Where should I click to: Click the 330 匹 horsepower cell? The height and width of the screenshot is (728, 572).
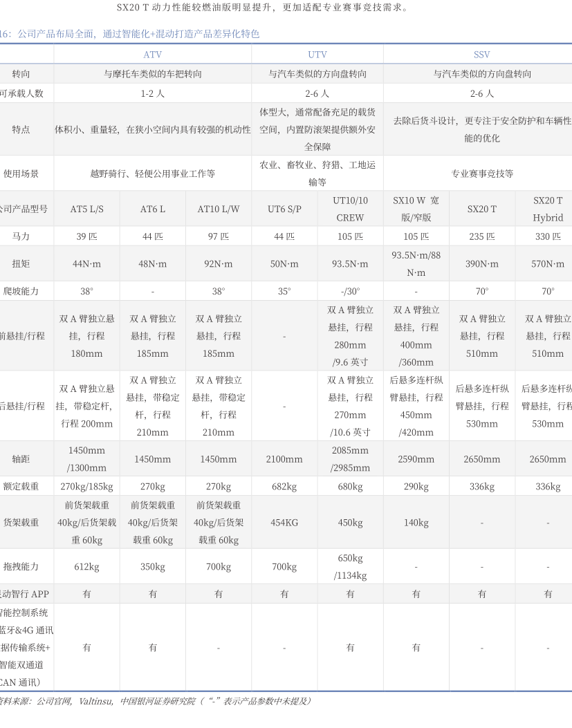point(548,236)
